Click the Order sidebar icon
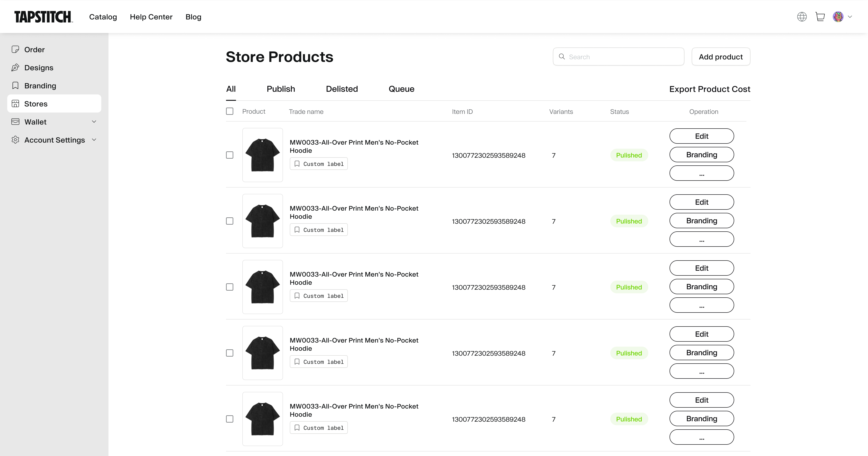This screenshot has width=868, height=456. coord(15,49)
